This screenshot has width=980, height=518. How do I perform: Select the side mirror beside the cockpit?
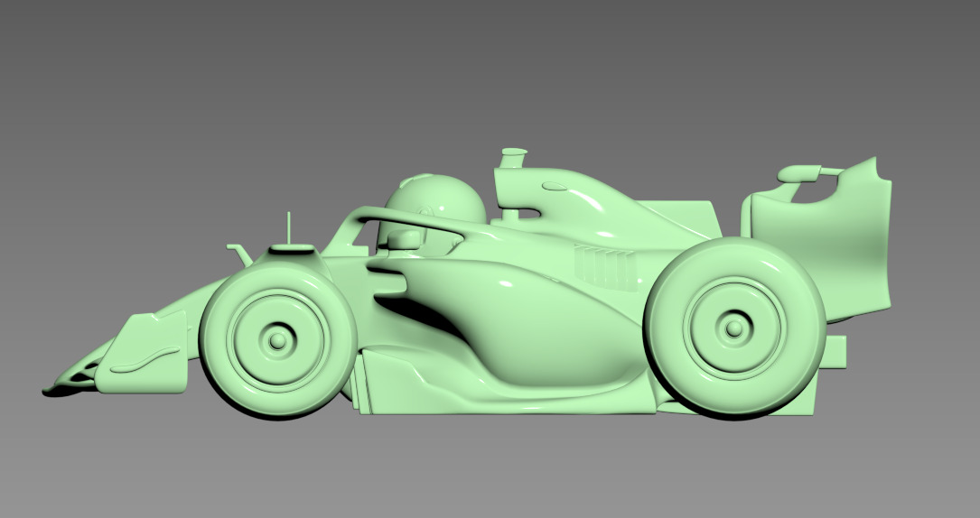(405, 239)
